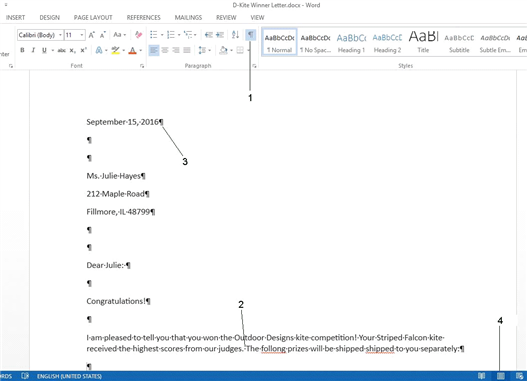Image resolution: width=527 pixels, height=381 pixels.
Task: Click the multilevel list icon
Action: tap(188, 35)
